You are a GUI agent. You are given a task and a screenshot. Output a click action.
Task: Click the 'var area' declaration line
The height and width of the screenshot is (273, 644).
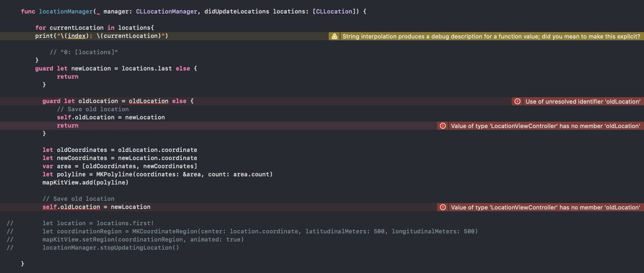point(120,166)
